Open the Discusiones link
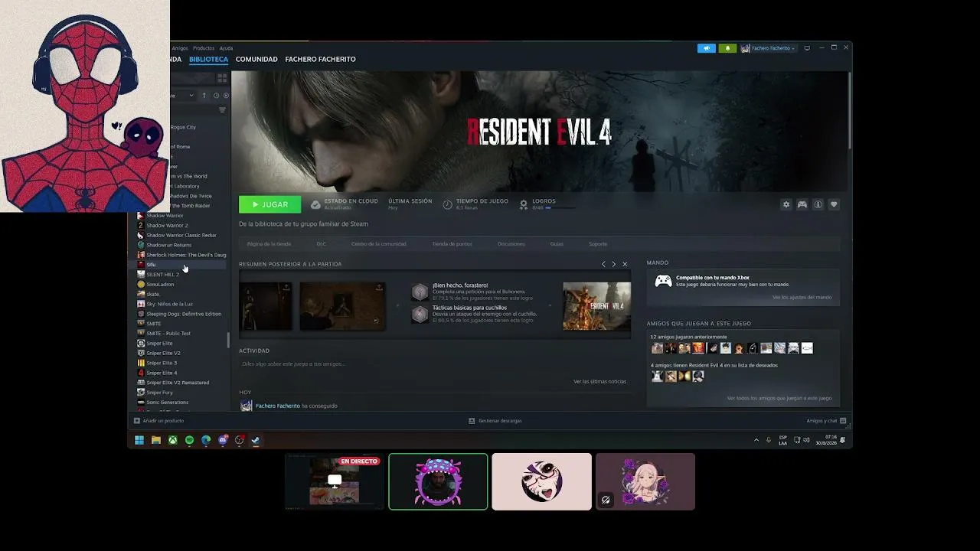Image resolution: width=980 pixels, height=551 pixels. (511, 244)
